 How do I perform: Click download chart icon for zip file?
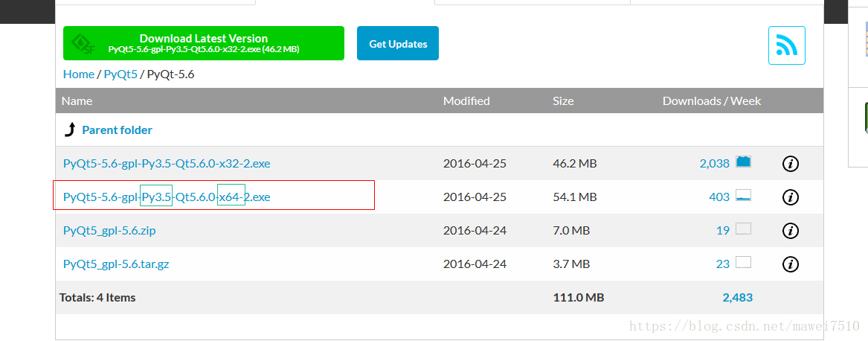(743, 229)
